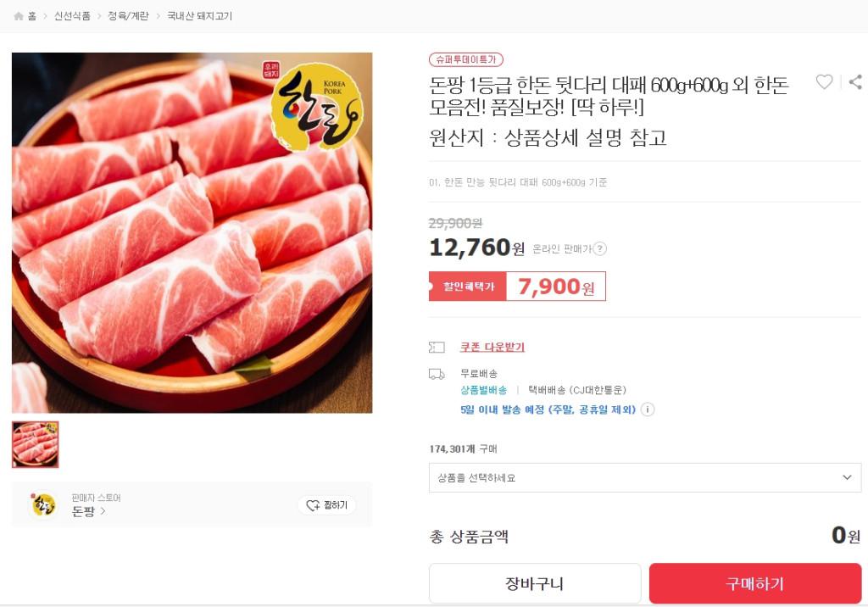Open online price help question mark icon
Screen dimensions: 868x607
(x=599, y=248)
